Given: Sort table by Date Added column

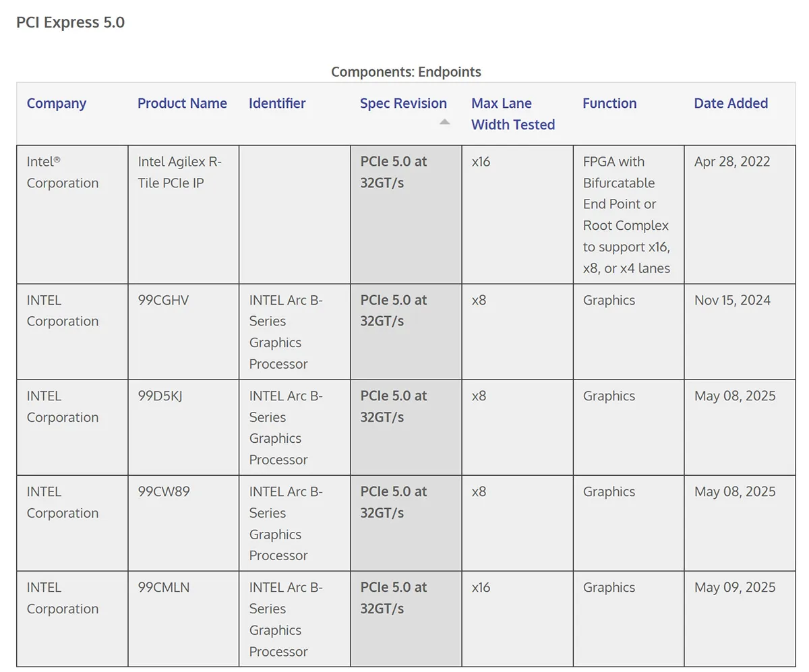Looking at the screenshot, I should [x=731, y=103].
